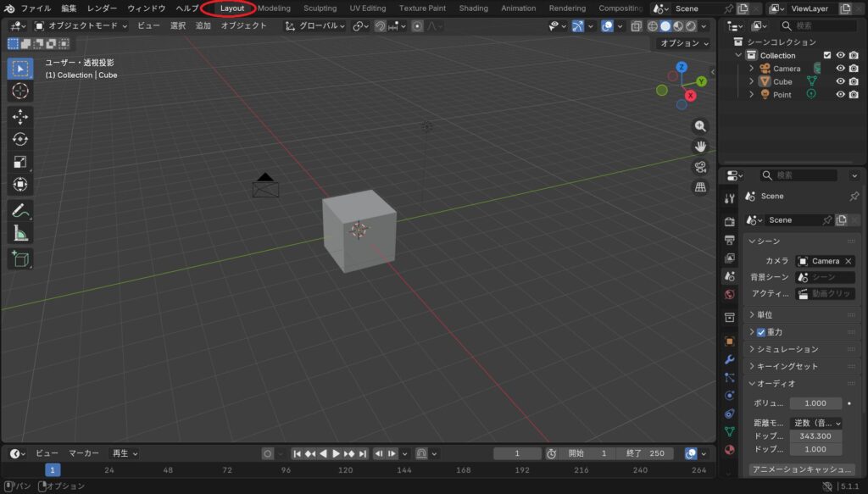Click the ボリューム volume slider field
This screenshot has width=868, height=494.
815,403
